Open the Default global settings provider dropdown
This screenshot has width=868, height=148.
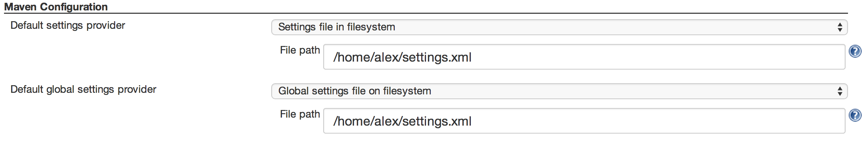pos(559,91)
